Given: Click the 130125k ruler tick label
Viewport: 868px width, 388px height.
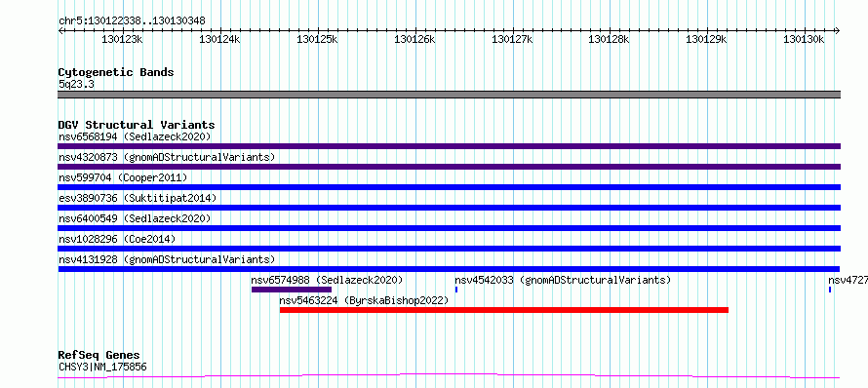Looking at the screenshot, I should coord(317,39).
